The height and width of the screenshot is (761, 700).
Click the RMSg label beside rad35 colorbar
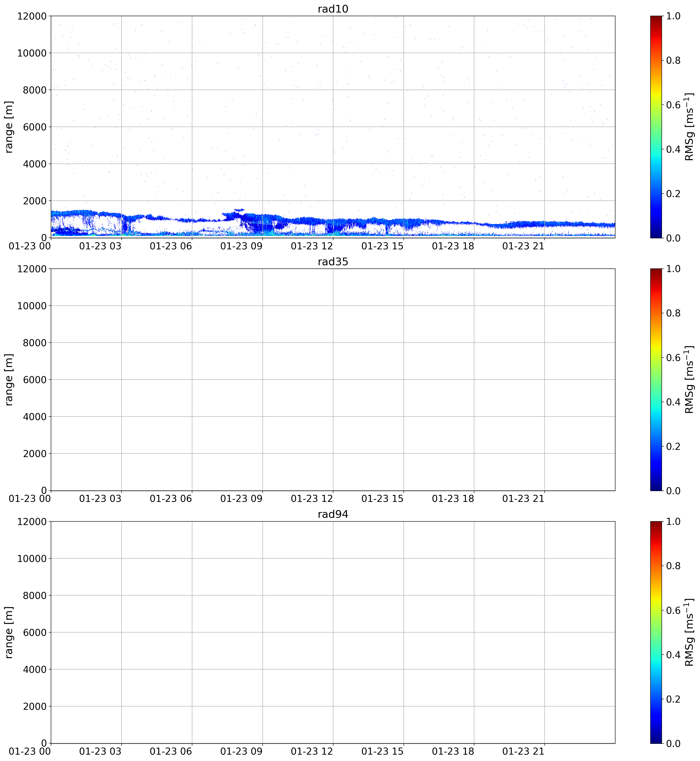pyautogui.click(x=689, y=379)
